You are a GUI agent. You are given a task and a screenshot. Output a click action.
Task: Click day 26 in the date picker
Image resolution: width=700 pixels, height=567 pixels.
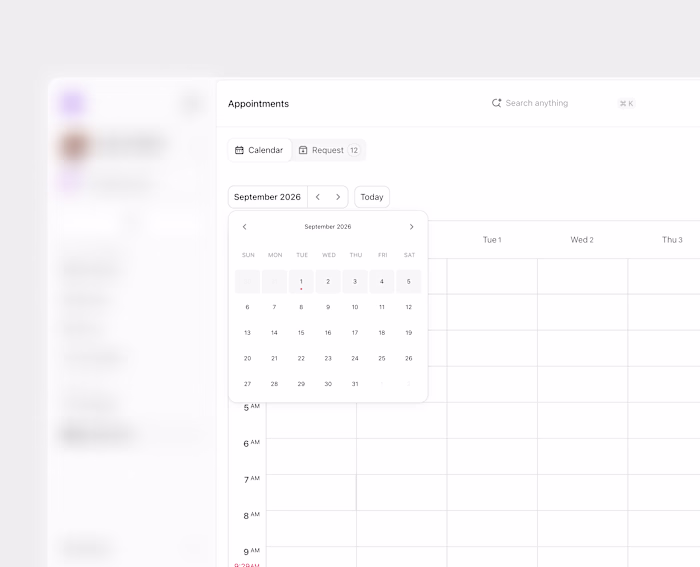(x=408, y=359)
